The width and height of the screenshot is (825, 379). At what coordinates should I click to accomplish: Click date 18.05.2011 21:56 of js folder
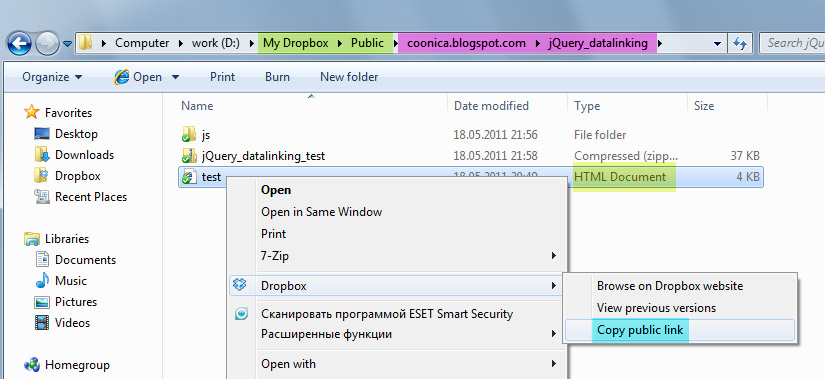tap(495, 135)
